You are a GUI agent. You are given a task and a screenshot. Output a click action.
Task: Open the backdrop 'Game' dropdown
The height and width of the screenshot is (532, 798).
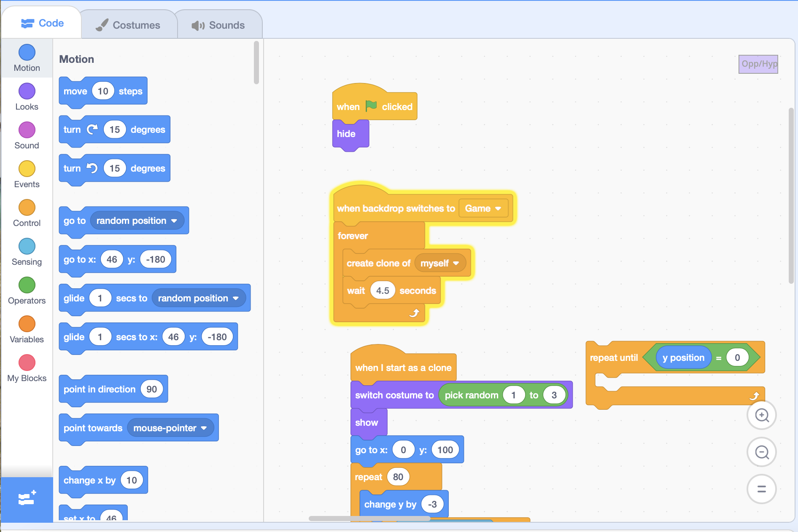pyautogui.click(x=483, y=208)
